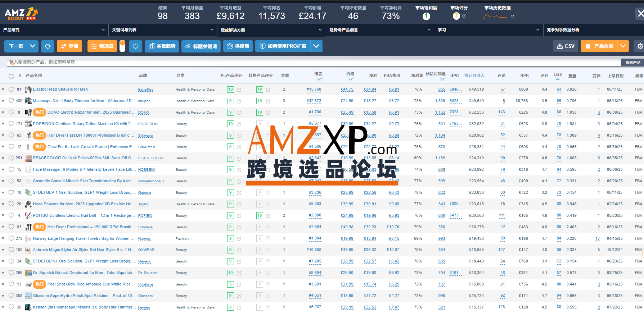Open the 谷歌趋势 Google Trends tool

[x=162, y=46]
